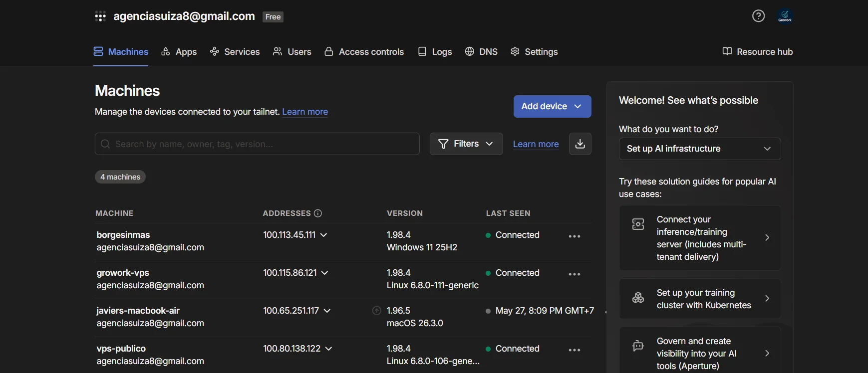Click the Free plan badge
Viewport: 868px width, 373px height.
(x=273, y=17)
